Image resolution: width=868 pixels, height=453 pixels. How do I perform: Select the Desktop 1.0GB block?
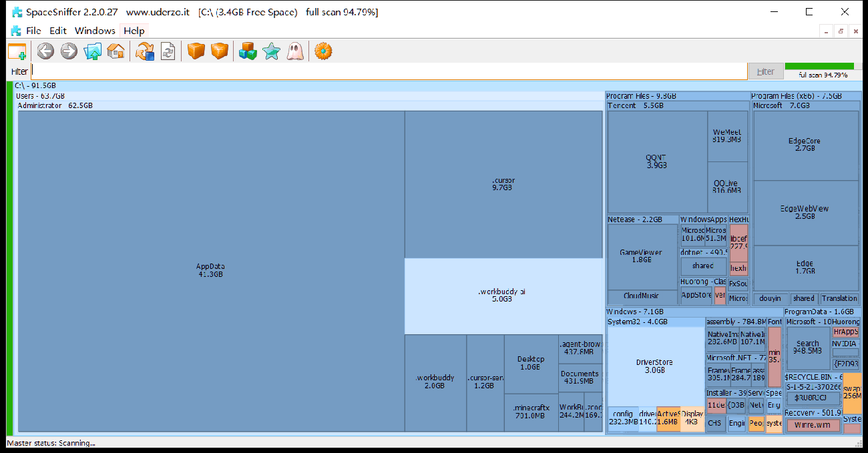pos(531,364)
